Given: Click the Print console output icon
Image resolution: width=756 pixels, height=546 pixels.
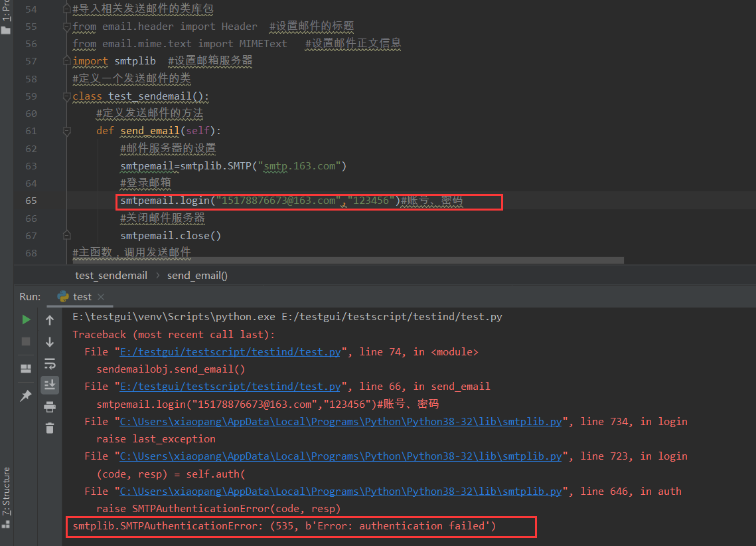Looking at the screenshot, I should click(x=50, y=407).
